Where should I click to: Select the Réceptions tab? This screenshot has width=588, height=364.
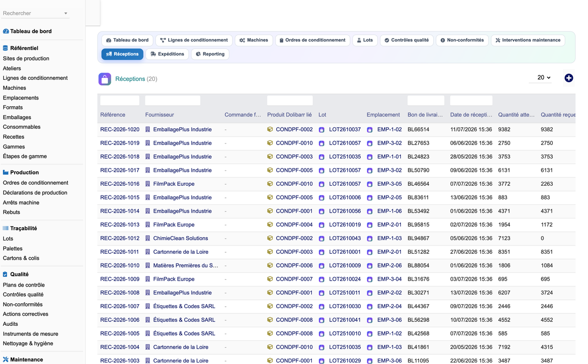coord(122,54)
